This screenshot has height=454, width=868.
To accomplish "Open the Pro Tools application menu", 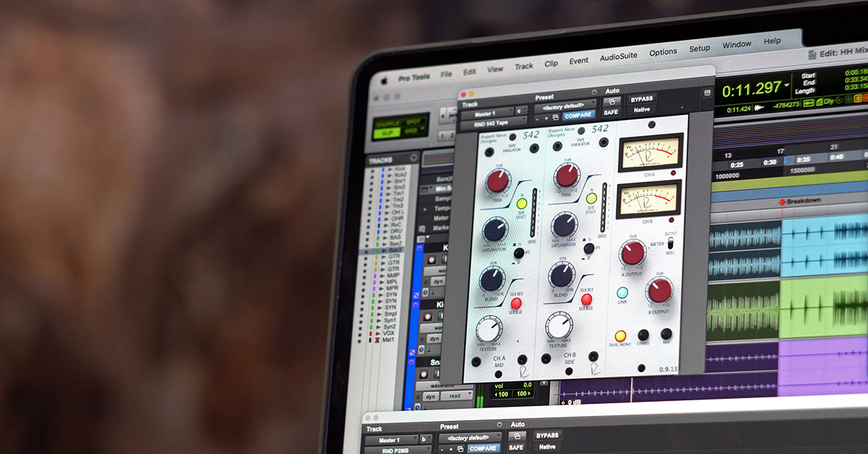I will coord(415,77).
